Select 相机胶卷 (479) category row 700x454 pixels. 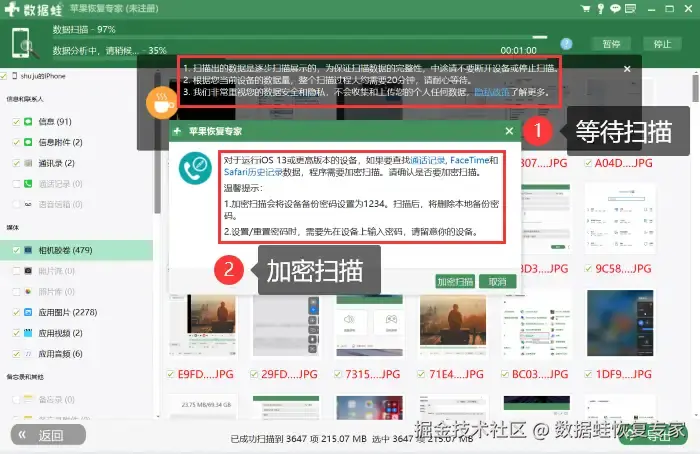point(76,250)
